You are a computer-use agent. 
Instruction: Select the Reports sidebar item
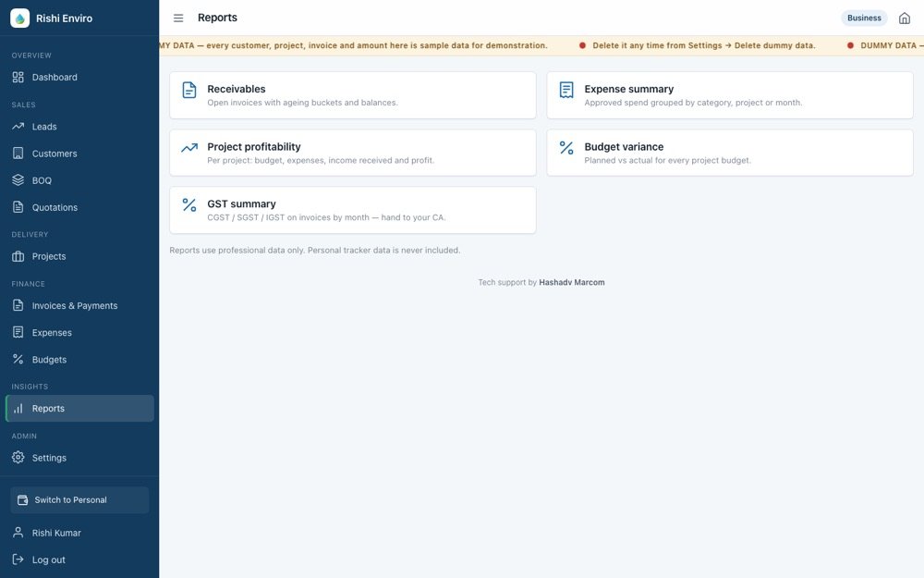tap(79, 409)
